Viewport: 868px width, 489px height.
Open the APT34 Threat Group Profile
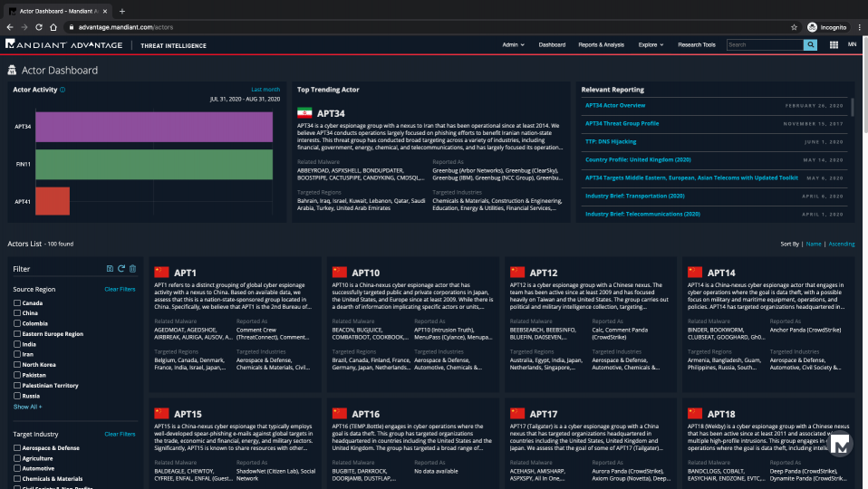pos(622,123)
